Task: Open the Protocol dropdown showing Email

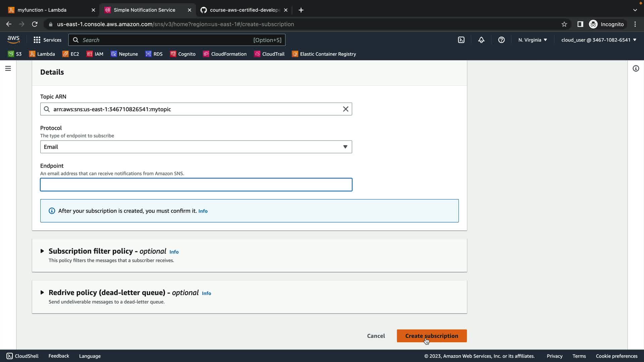Action: (x=196, y=147)
